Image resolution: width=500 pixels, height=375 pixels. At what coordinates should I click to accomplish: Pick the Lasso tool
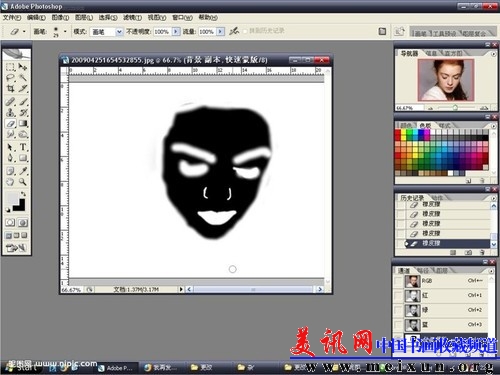pyautogui.click(x=10, y=78)
